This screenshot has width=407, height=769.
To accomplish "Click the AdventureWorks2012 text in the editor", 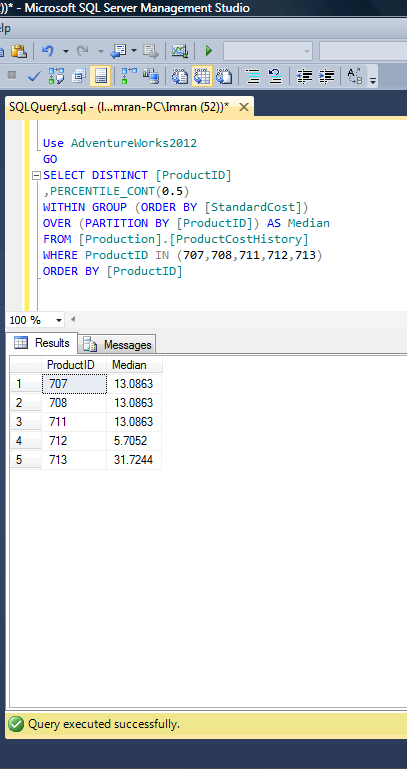I will [134, 143].
